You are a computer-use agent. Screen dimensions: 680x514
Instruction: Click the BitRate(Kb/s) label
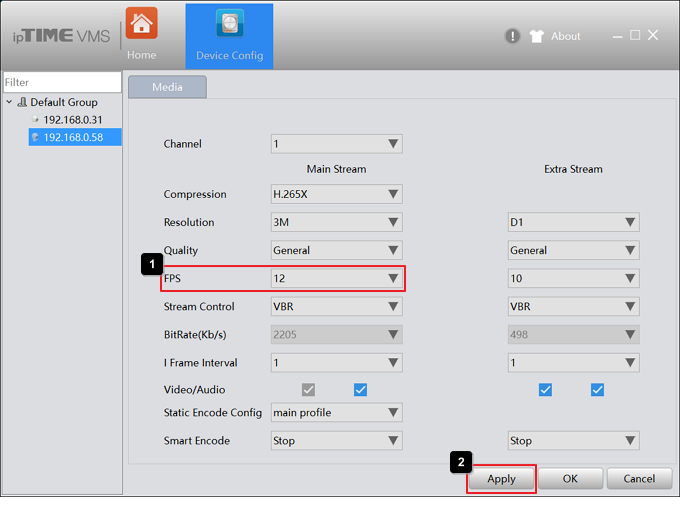pyautogui.click(x=195, y=335)
